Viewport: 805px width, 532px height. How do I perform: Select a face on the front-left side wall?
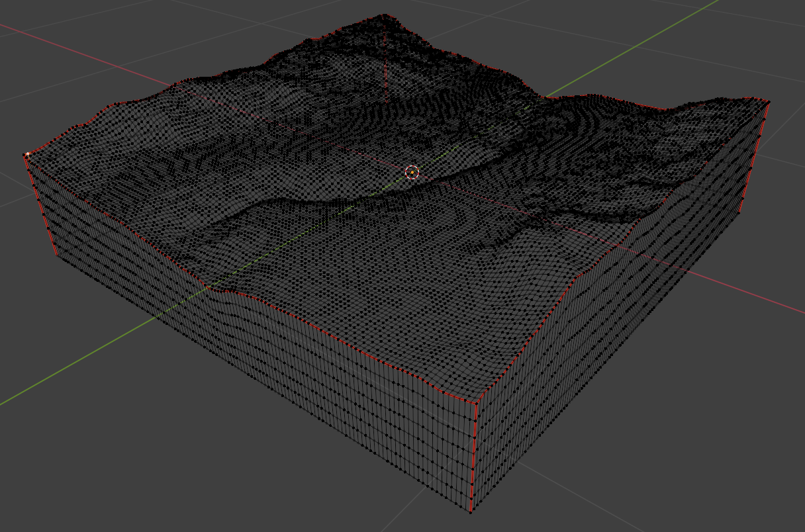click(x=265, y=371)
